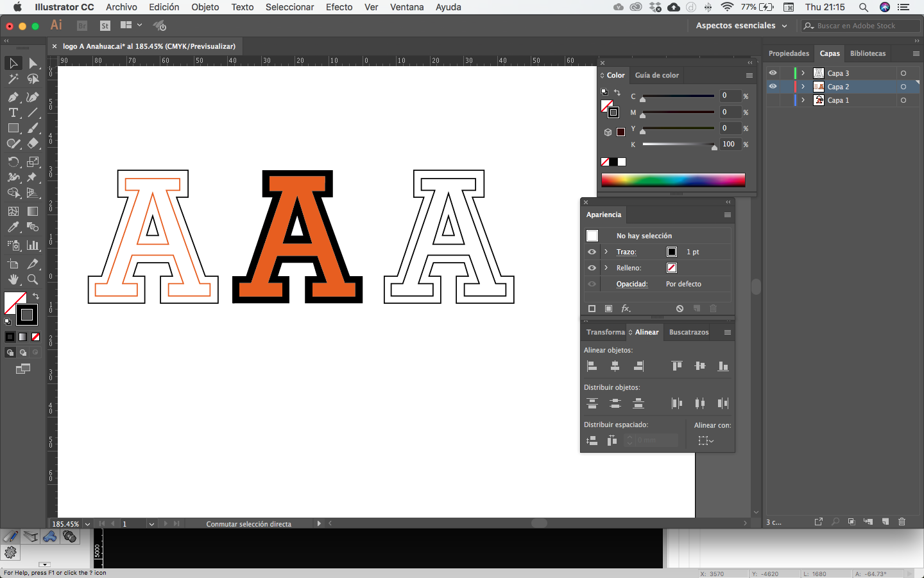Click the Opacidad link in Apariencia
Screen dimensions: 924x578
point(632,284)
